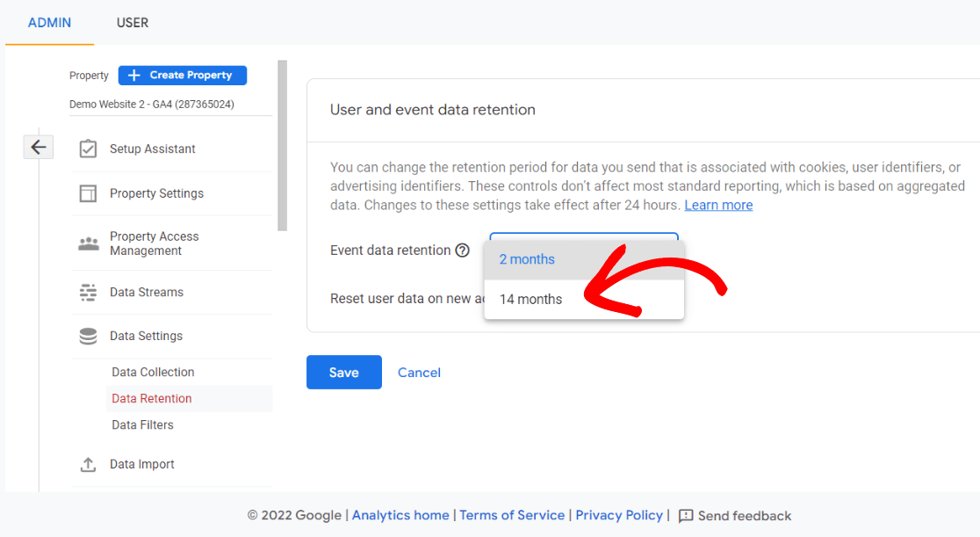Click the Save button
The image size is (980, 537).
point(343,372)
